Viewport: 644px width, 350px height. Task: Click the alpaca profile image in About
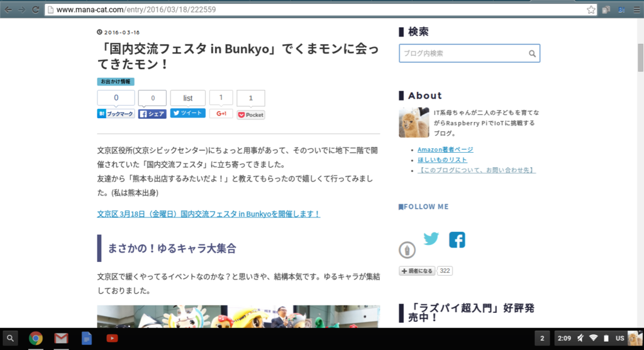[x=414, y=123]
